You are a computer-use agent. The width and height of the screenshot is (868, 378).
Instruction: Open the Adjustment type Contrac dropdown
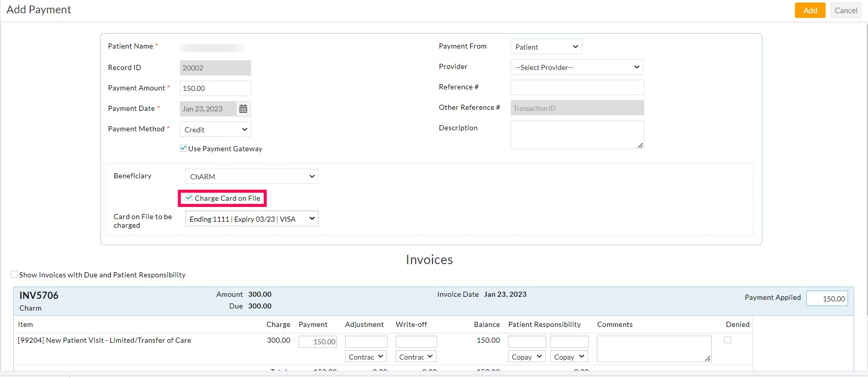366,357
